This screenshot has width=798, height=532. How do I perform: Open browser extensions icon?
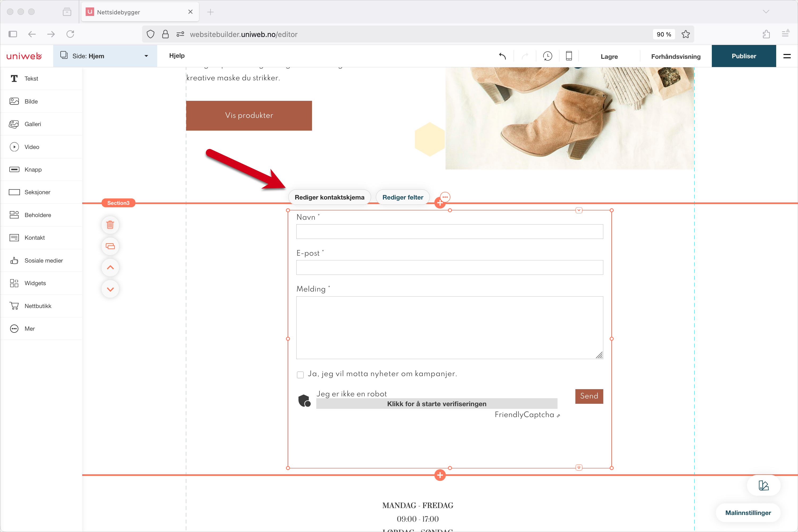pyautogui.click(x=766, y=34)
